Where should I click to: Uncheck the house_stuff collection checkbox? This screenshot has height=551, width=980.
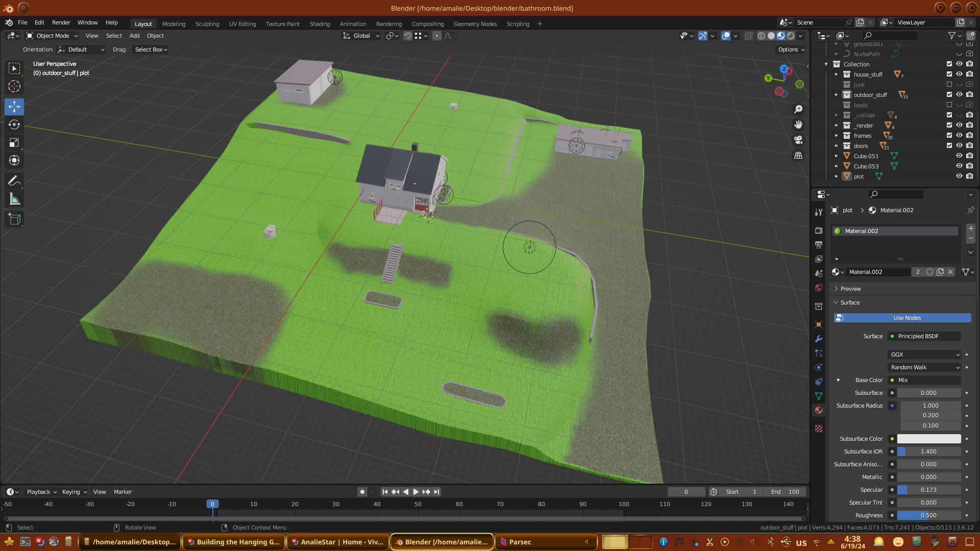tap(949, 74)
